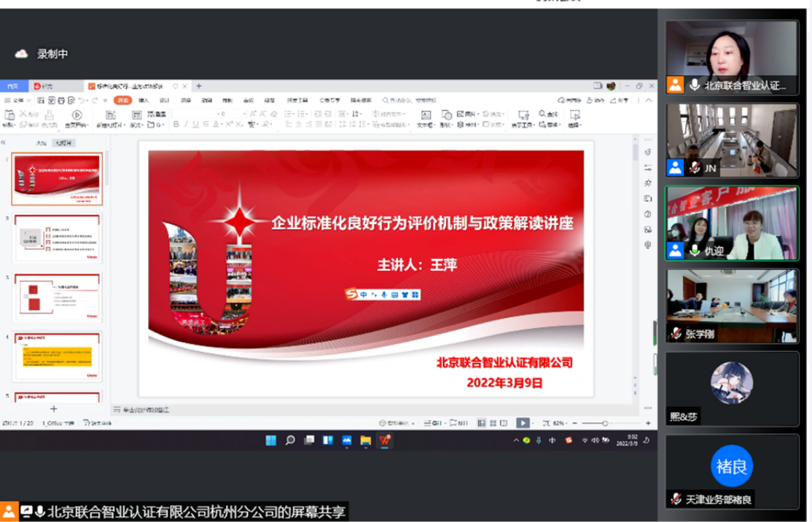
Task: Increase font size with larger A icon
Action: 253,114
